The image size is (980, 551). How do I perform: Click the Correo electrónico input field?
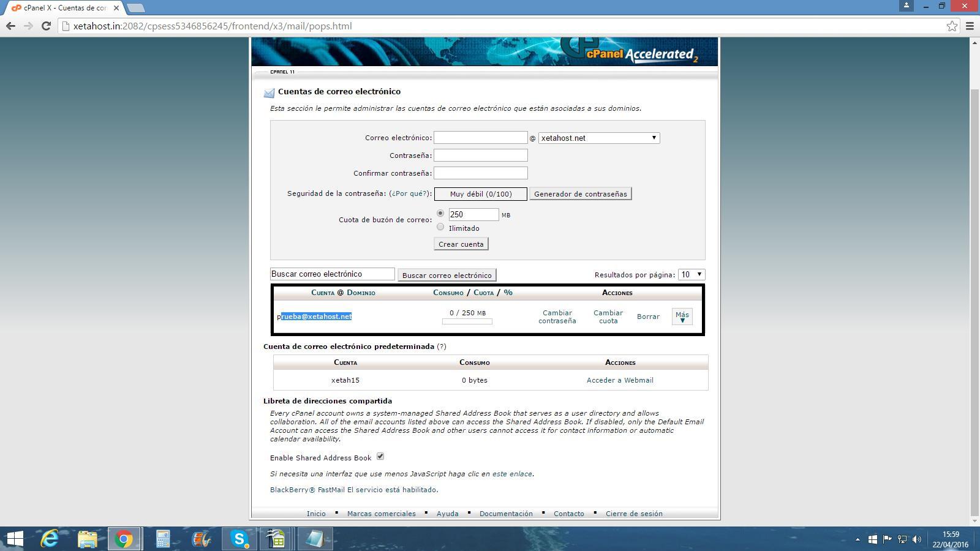pos(480,138)
